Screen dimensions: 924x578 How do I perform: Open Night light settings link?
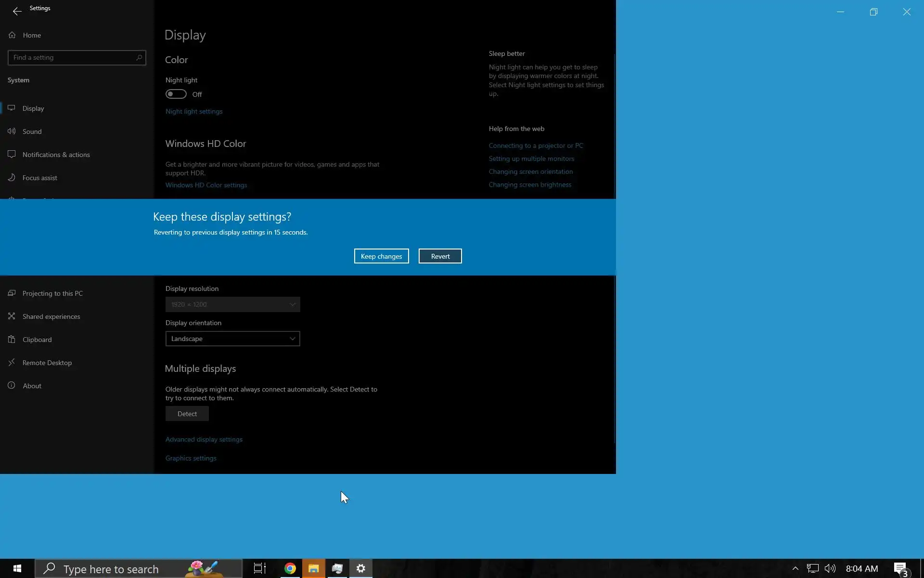pyautogui.click(x=194, y=111)
